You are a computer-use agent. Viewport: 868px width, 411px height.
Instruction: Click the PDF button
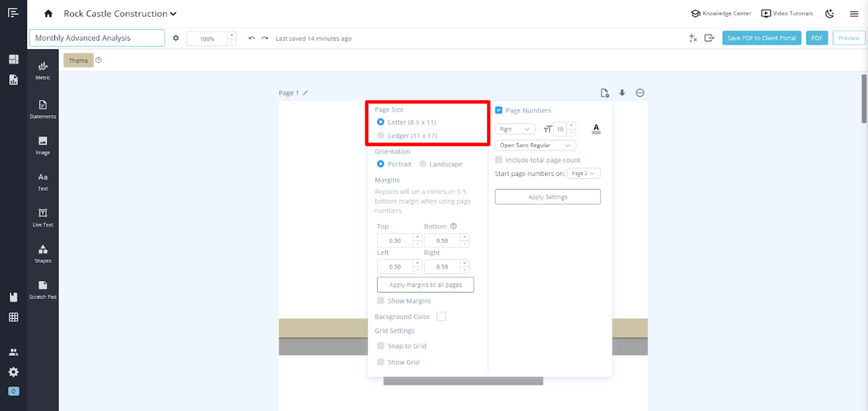817,38
